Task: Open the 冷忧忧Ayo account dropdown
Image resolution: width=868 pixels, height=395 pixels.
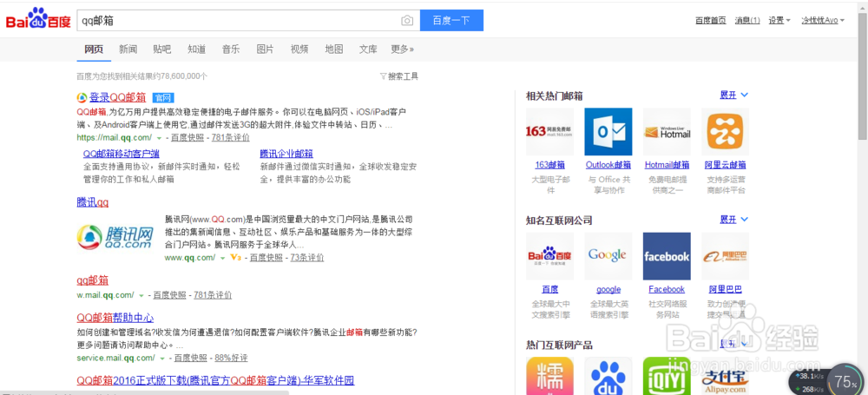Action: pyautogui.click(x=823, y=21)
